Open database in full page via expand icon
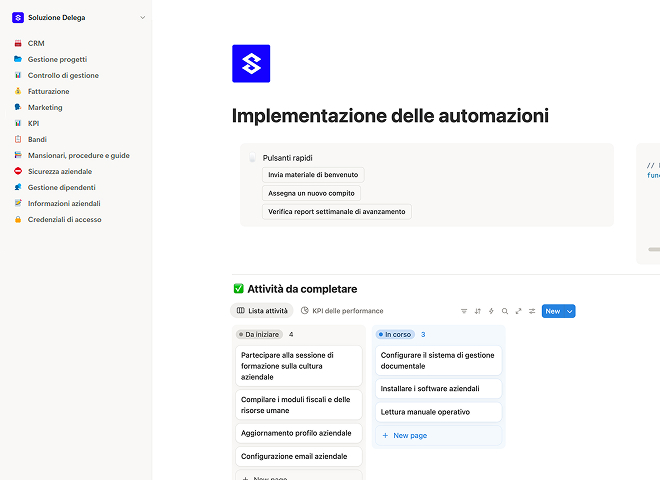Screen dimensions: 660x480 (x=518, y=311)
